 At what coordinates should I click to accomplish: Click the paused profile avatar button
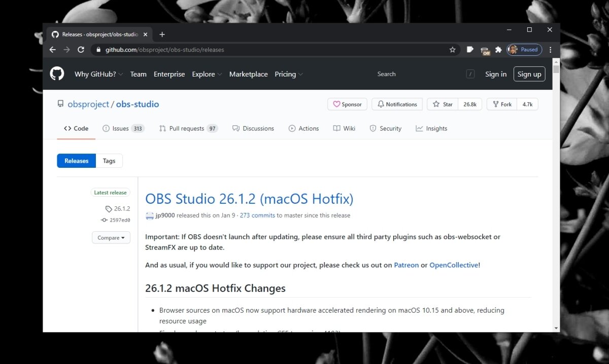[524, 50]
